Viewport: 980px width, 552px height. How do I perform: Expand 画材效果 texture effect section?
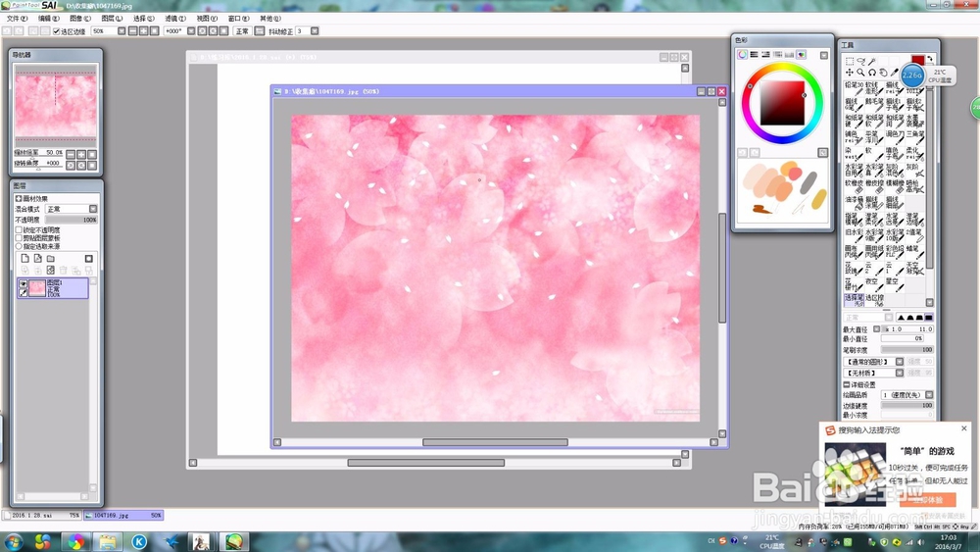point(18,199)
